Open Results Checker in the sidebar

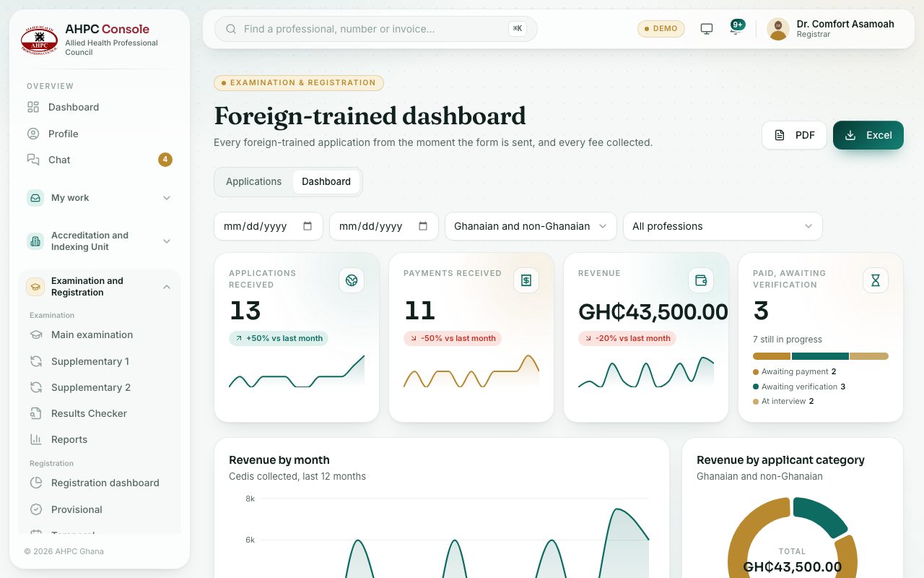tap(100, 413)
